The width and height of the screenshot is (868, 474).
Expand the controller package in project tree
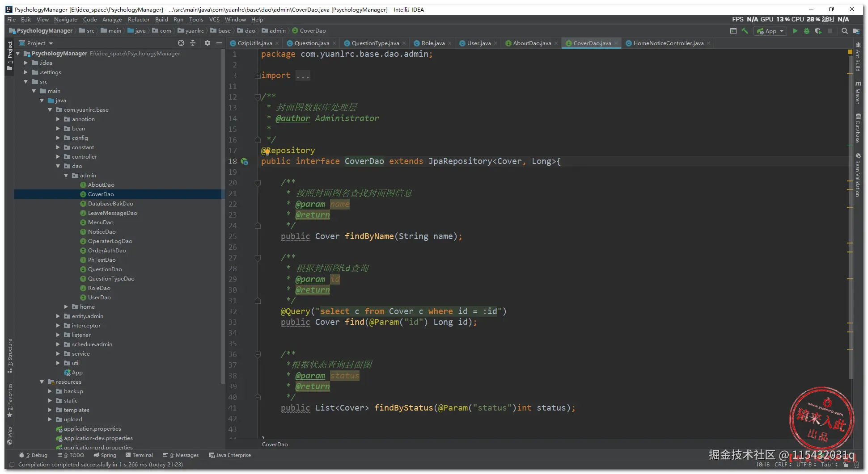click(58, 157)
